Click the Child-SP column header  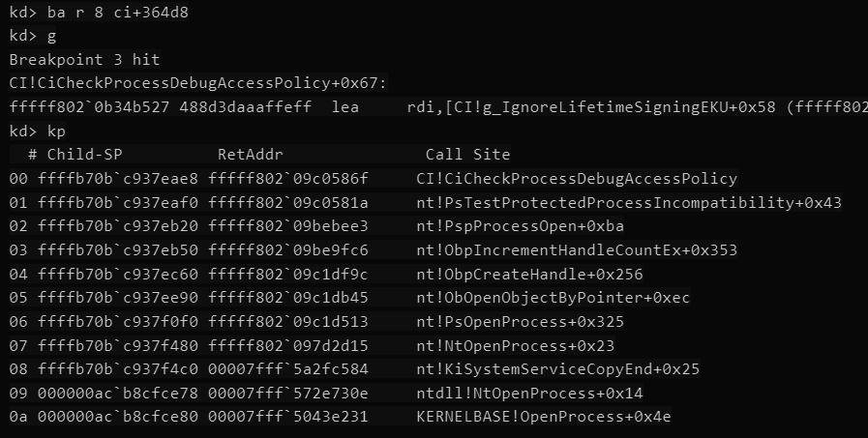pos(85,155)
